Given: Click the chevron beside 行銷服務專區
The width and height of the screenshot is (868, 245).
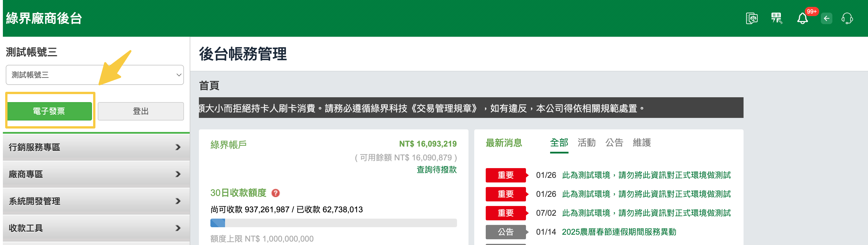Looking at the screenshot, I should (178, 147).
